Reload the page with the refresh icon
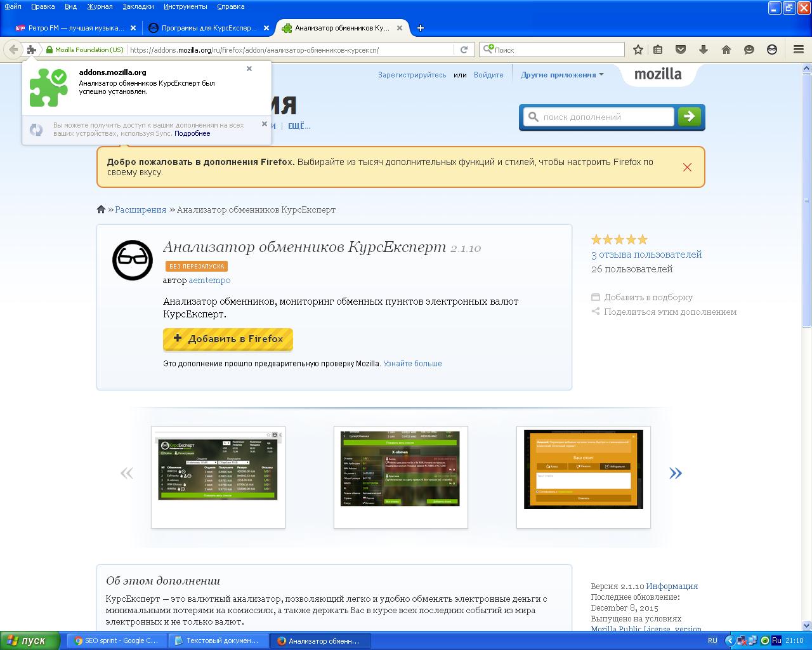The image size is (812, 650). pyautogui.click(x=464, y=50)
